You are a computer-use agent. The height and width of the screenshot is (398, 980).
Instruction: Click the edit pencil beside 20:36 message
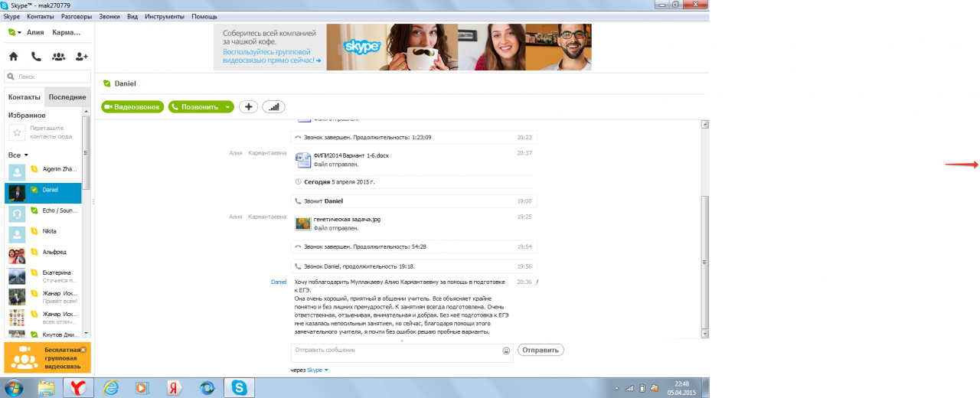coord(537,282)
